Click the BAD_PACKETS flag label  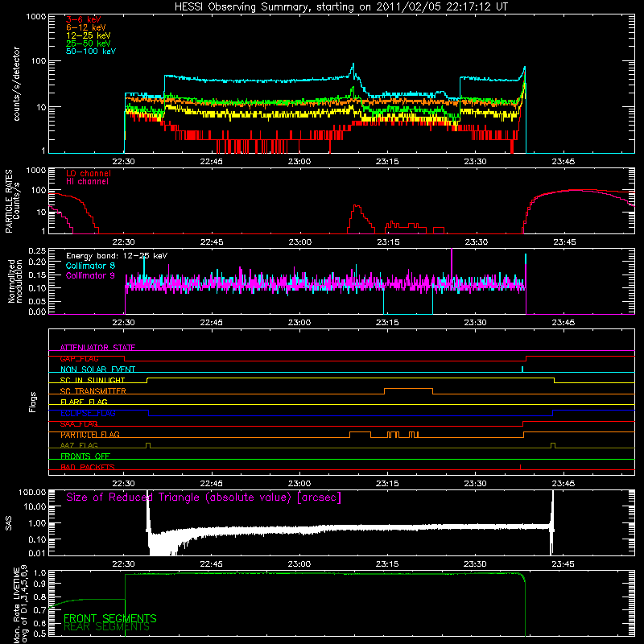tap(88, 467)
